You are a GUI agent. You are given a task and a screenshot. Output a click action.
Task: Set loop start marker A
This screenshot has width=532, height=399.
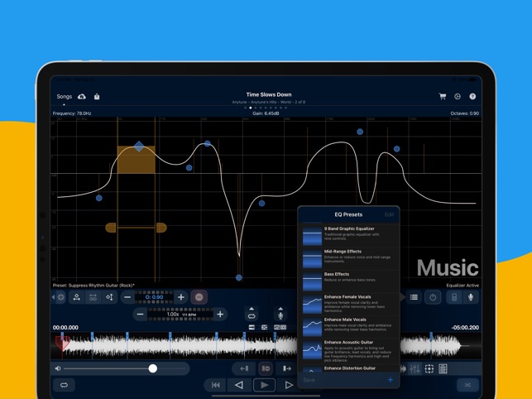(x=244, y=368)
